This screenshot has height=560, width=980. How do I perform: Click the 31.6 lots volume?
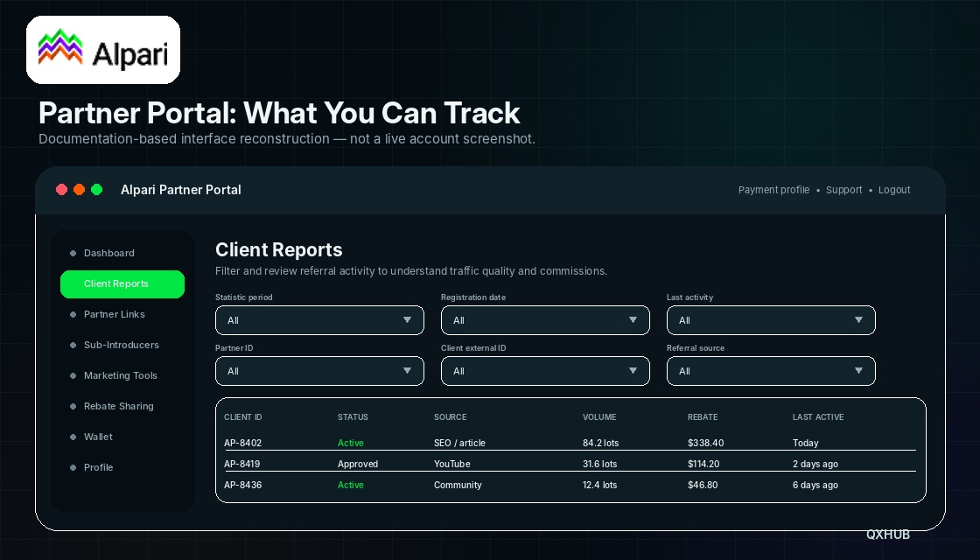tap(599, 464)
